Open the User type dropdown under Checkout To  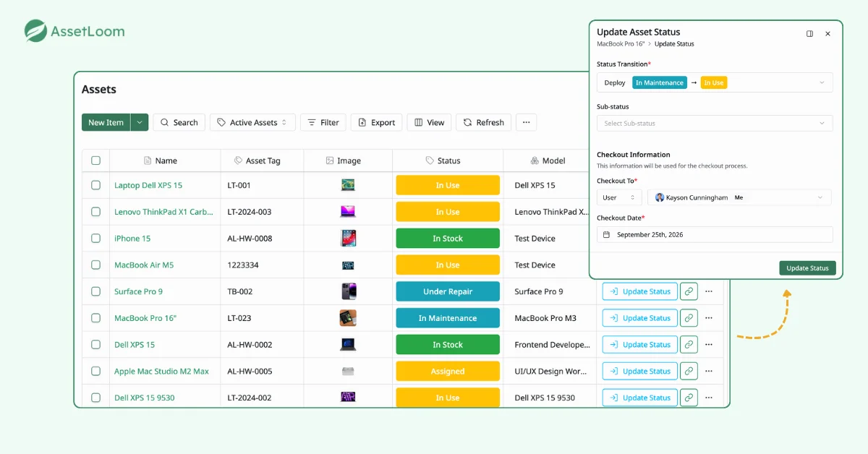pos(619,197)
